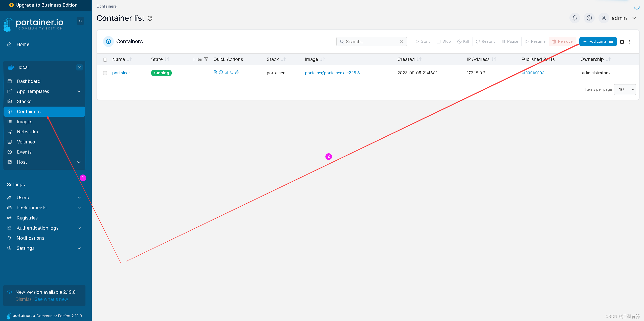Click the Pause button
644x321 pixels.
[510, 41]
